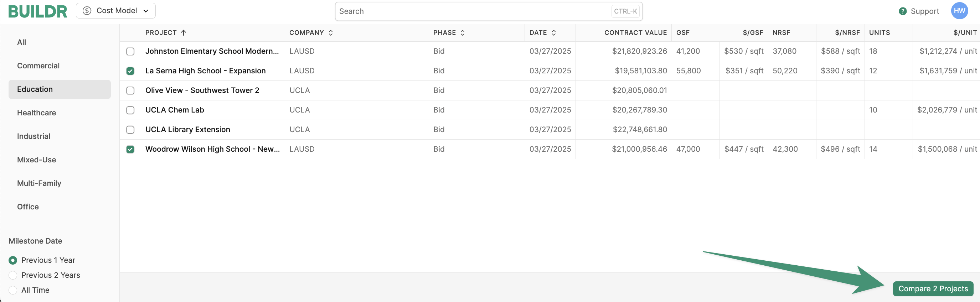This screenshot has width=980, height=302.
Task: Click the $2,026,779 / unit cell
Action: coord(947,110)
